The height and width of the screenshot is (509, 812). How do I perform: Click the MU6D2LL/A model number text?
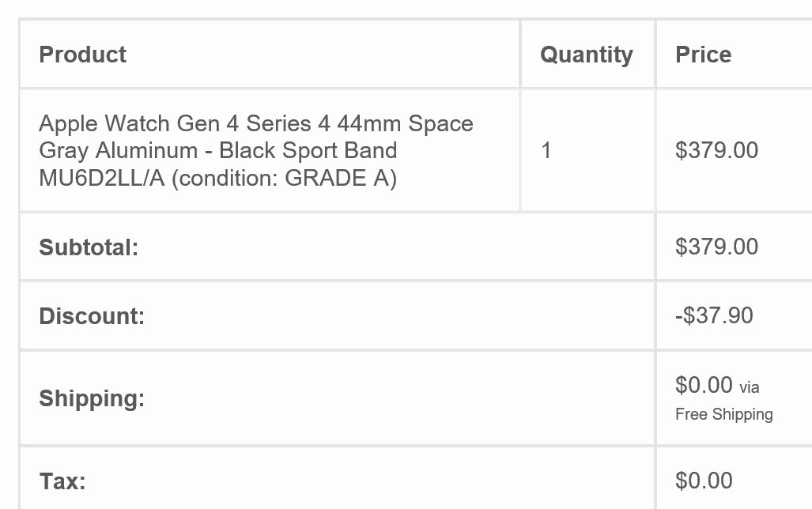pos(101,178)
